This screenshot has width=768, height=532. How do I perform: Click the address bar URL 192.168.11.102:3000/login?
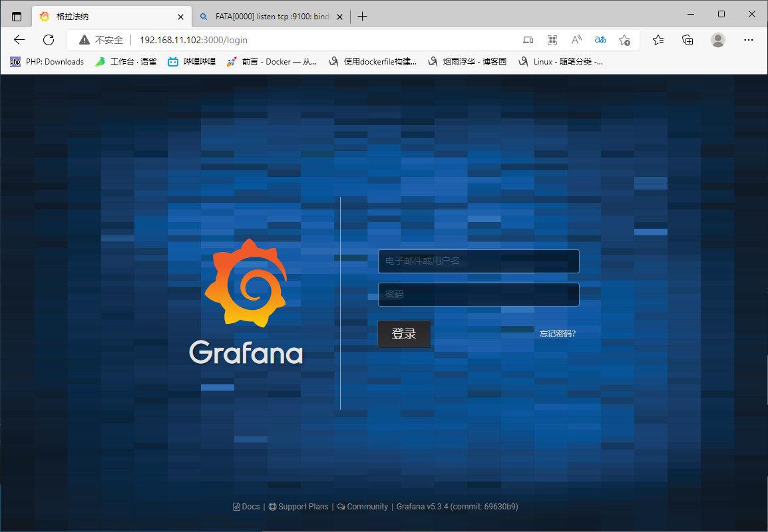click(194, 40)
